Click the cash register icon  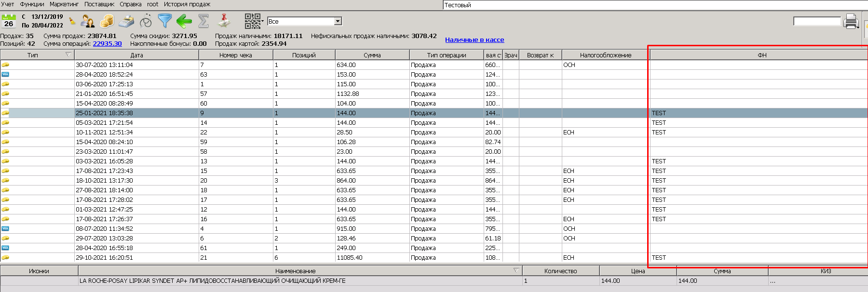click(x=126, y=21)
